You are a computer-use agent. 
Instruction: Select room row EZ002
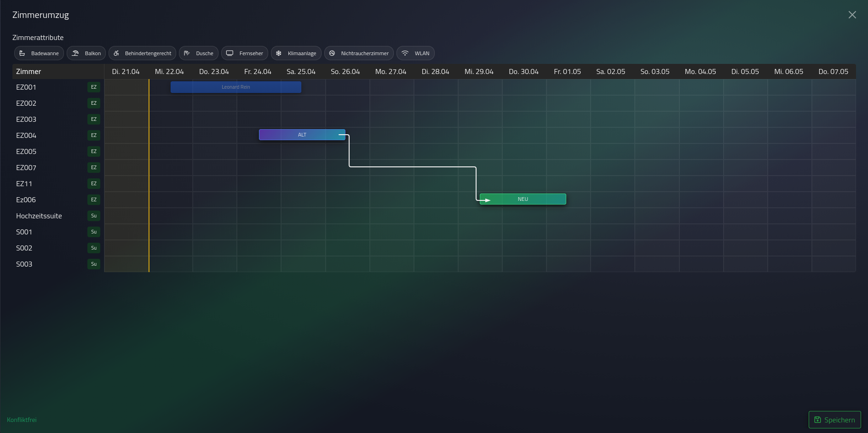[x=58, y=103]
